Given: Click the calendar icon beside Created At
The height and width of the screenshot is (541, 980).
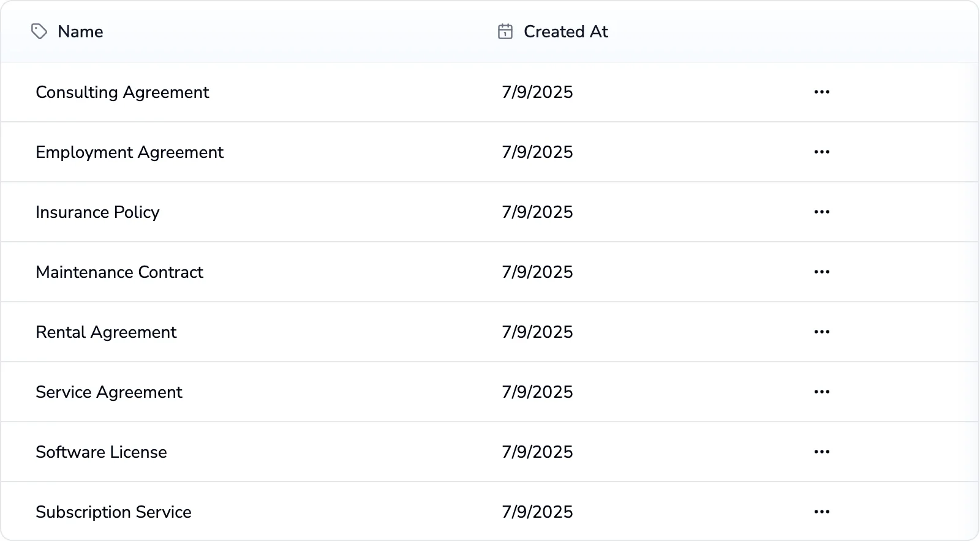Looking at the screenshot, I should tap(504, 32).
